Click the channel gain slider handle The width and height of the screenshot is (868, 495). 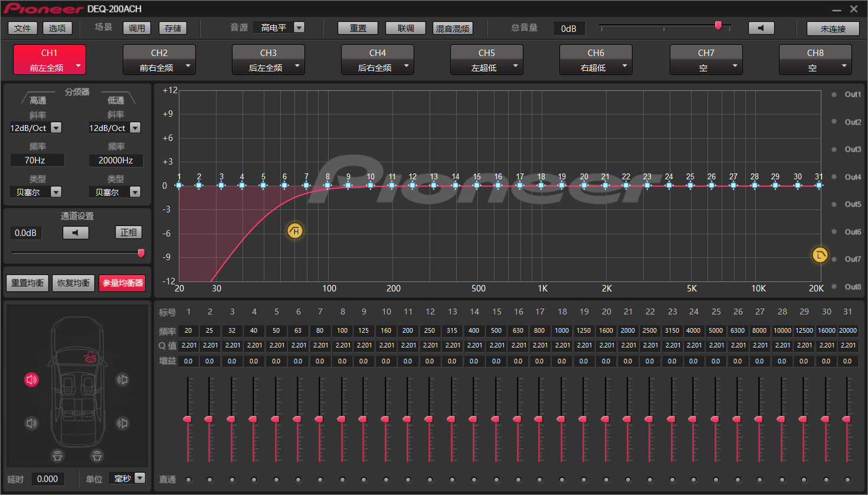tap(141, 253)
